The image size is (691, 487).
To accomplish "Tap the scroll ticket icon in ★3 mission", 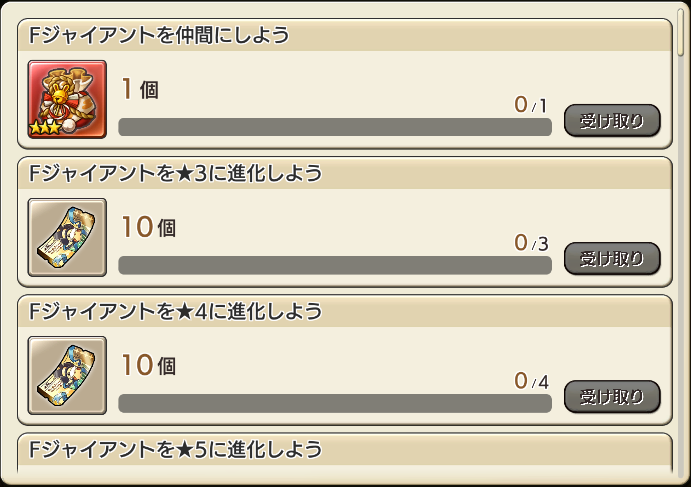I will pos(67,238).
